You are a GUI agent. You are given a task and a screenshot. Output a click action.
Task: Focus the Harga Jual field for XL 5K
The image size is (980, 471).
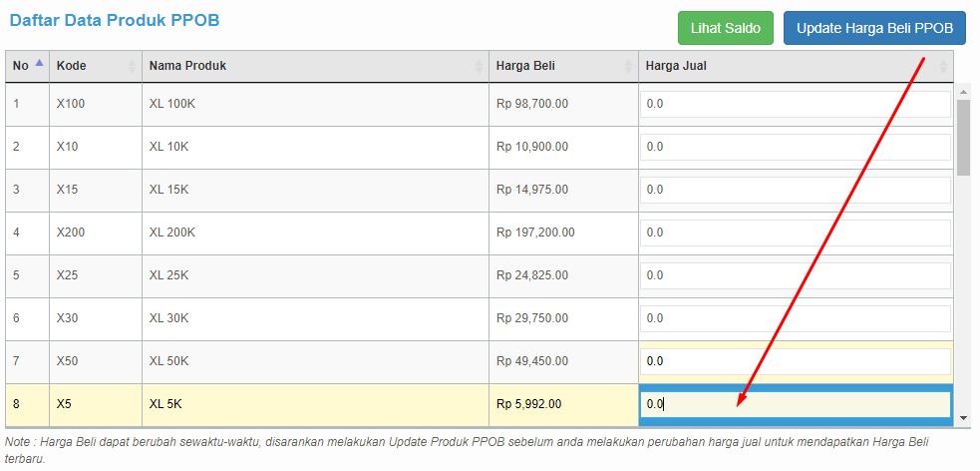(795, 404)
